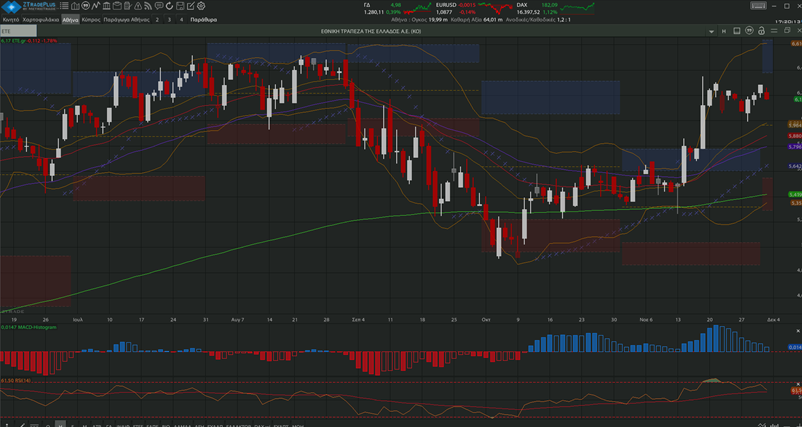
Task: Switch to the Κύπρος tab
Action: click(91, 19)
